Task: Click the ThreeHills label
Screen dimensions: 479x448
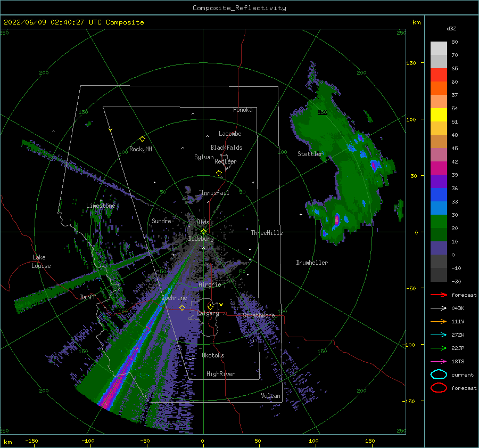Action: [x=267, y=233]
